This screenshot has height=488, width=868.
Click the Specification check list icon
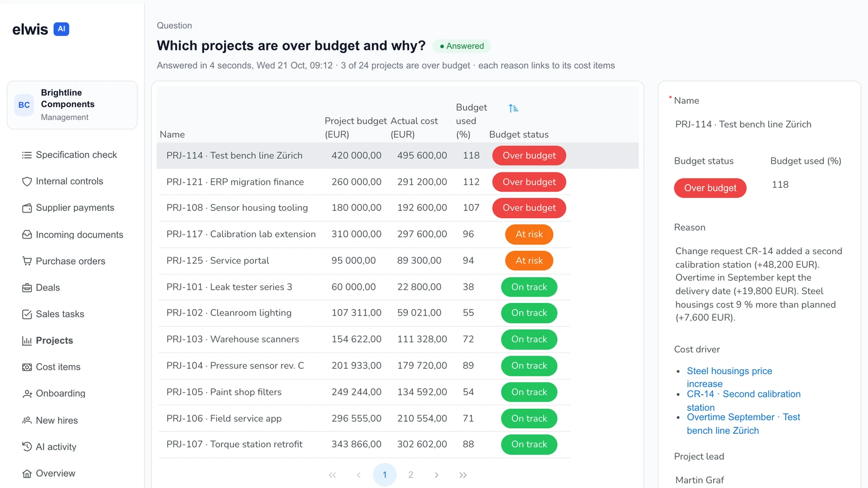(27, 155)
